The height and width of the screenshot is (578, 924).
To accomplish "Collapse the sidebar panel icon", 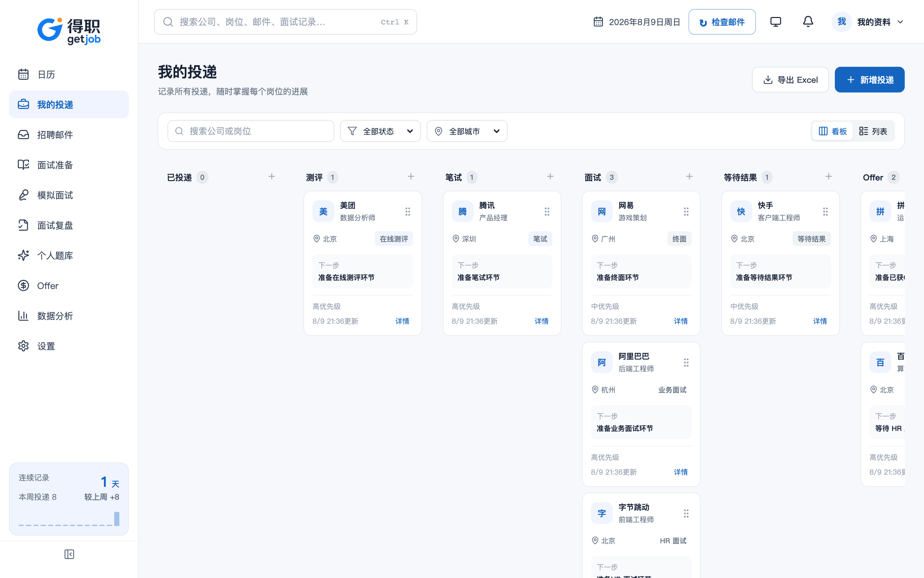I will pyautogui.click(x=69, y=554).
